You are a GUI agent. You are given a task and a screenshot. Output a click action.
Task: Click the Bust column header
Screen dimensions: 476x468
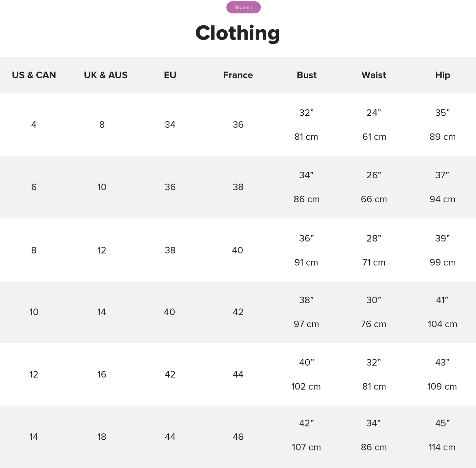coord(306,75)
